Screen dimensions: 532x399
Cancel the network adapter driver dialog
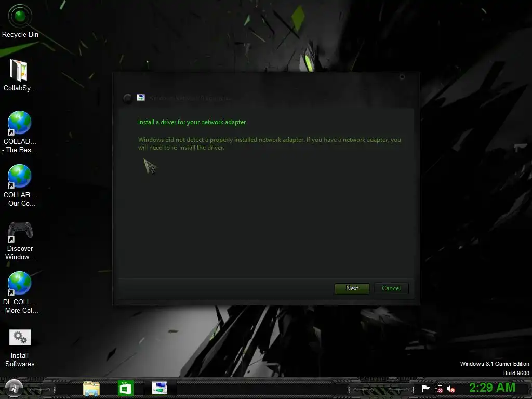[391, 288]
